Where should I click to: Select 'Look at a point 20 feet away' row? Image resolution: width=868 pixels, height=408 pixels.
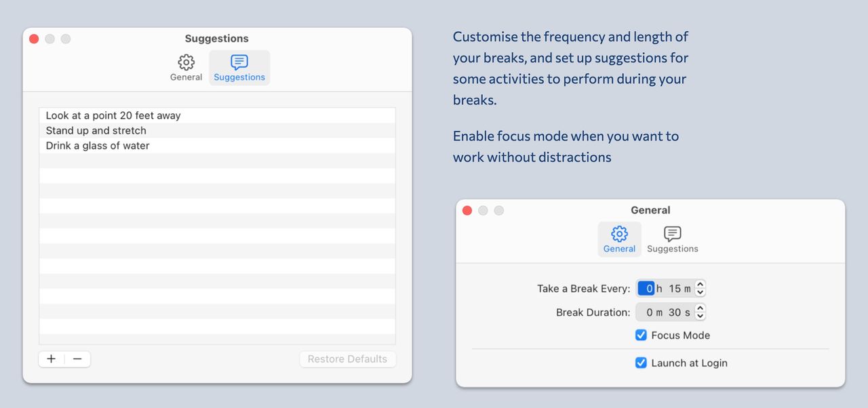(217, 116)
